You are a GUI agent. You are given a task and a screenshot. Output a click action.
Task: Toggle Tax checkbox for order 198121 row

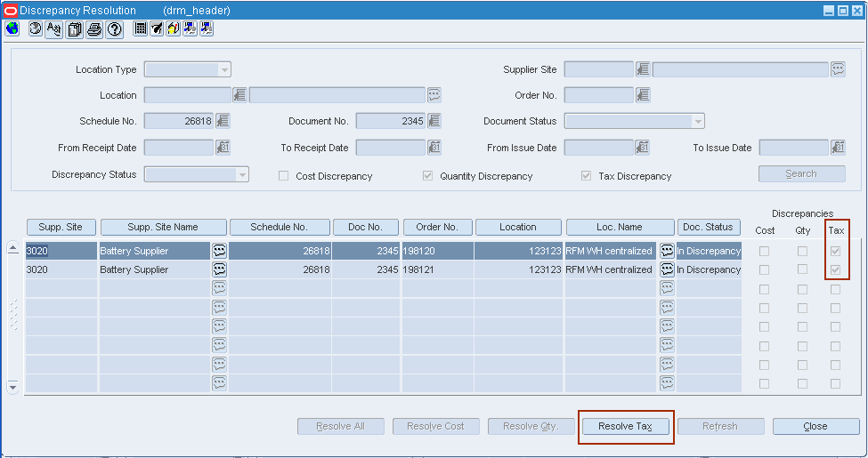click(x=835, y=270)
